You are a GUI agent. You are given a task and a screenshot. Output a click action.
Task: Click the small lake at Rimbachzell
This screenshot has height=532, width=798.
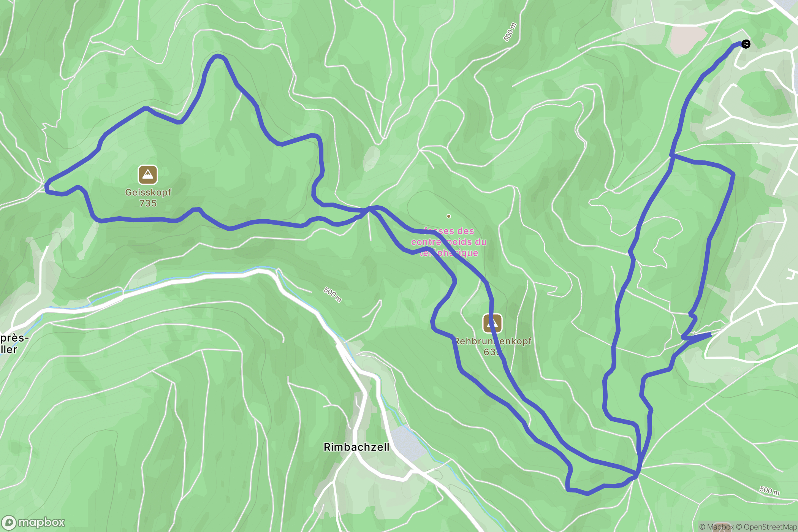(408, 443)
